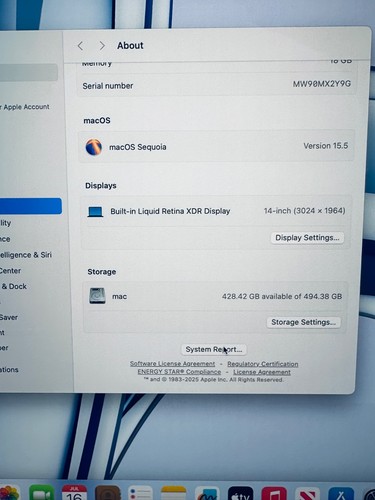Open Apple Intelligence & Siri in the sidebar
Viewport: 375px width, 500px height.
click(x=26, y=255)
